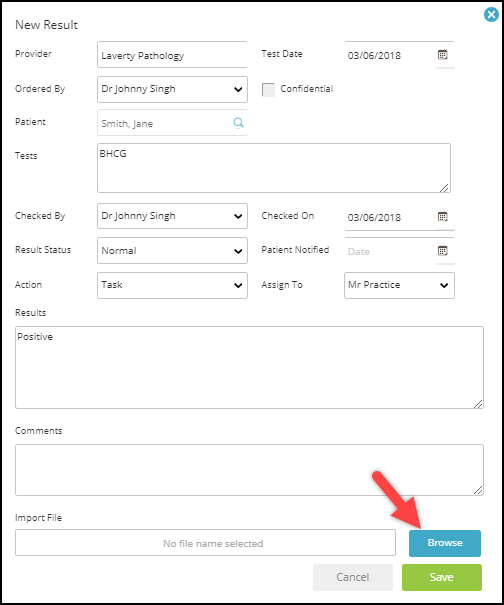The width and height of the screenshot is (504, 605).
Task: Expand the Action dropdown
Action: (173, 286)
